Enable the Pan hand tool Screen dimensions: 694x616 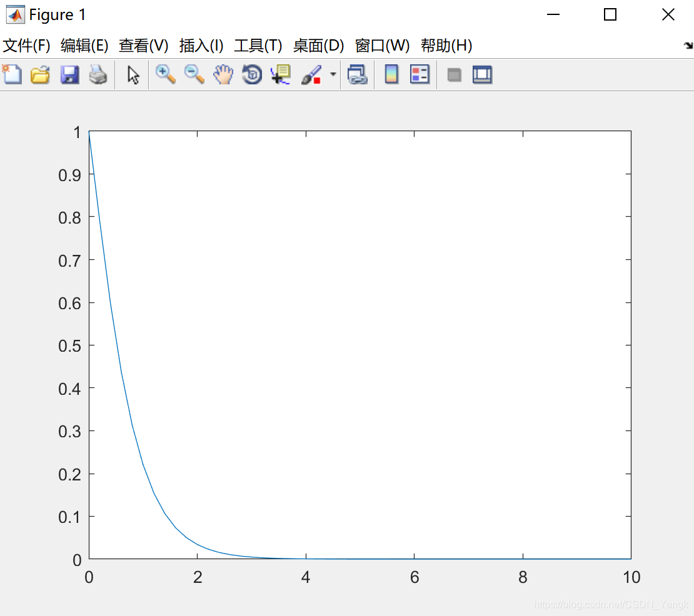223,75
